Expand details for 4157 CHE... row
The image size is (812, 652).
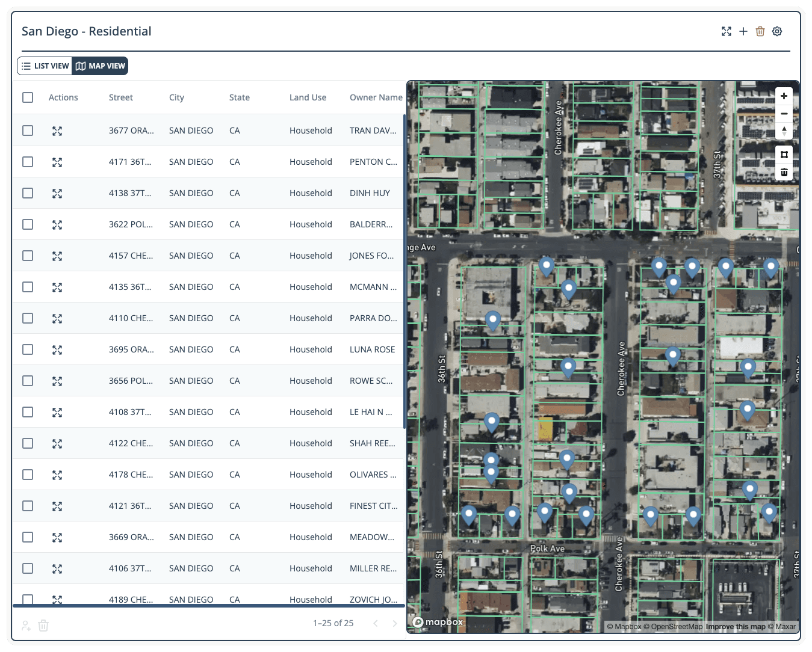coord(57,256)
